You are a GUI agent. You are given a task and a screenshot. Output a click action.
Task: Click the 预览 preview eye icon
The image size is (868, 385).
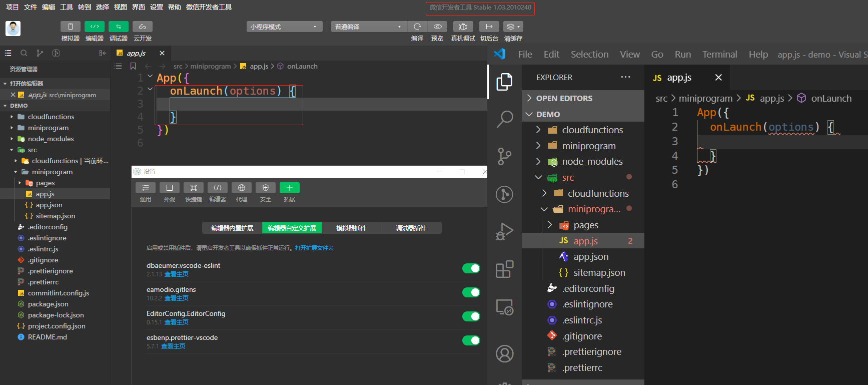click(438, 27)
